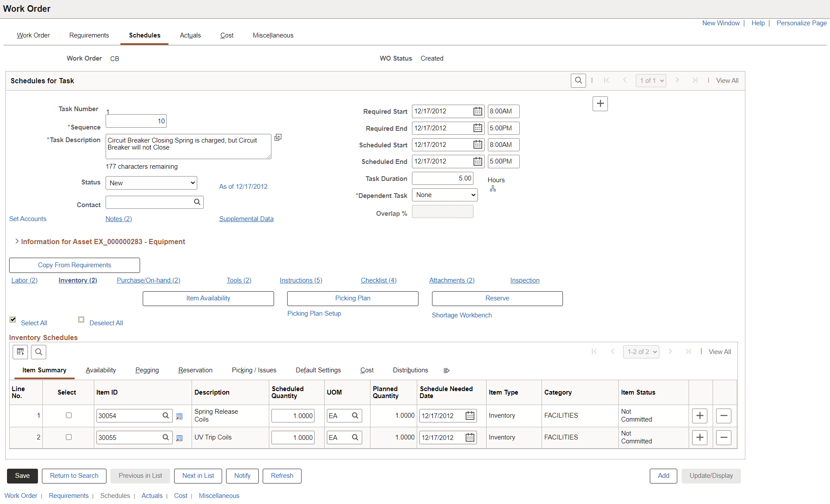This screenshot has width=830, height=504.
Task: Click the grid personalize icon in Inventory Schedules
Action: point(20,352)
